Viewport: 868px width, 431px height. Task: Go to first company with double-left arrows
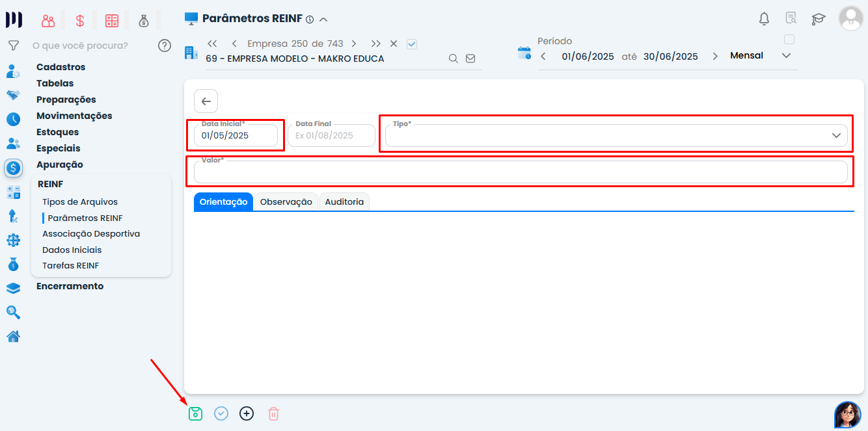pos(212,44)
